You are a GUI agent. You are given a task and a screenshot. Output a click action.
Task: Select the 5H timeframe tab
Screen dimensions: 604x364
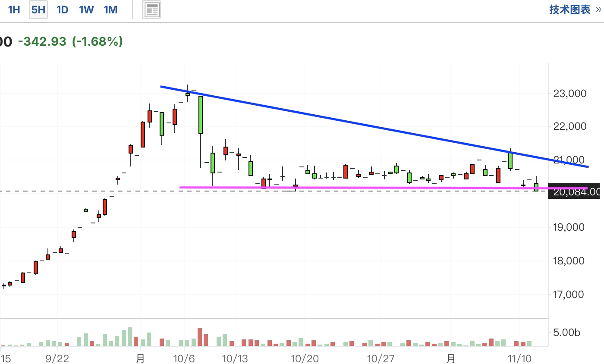tap(38, 9)
